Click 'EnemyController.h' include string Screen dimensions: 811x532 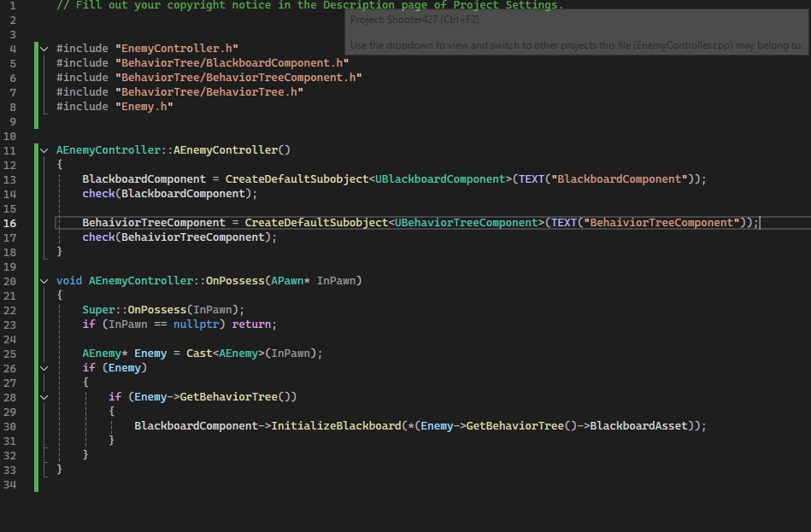point(177,48)
